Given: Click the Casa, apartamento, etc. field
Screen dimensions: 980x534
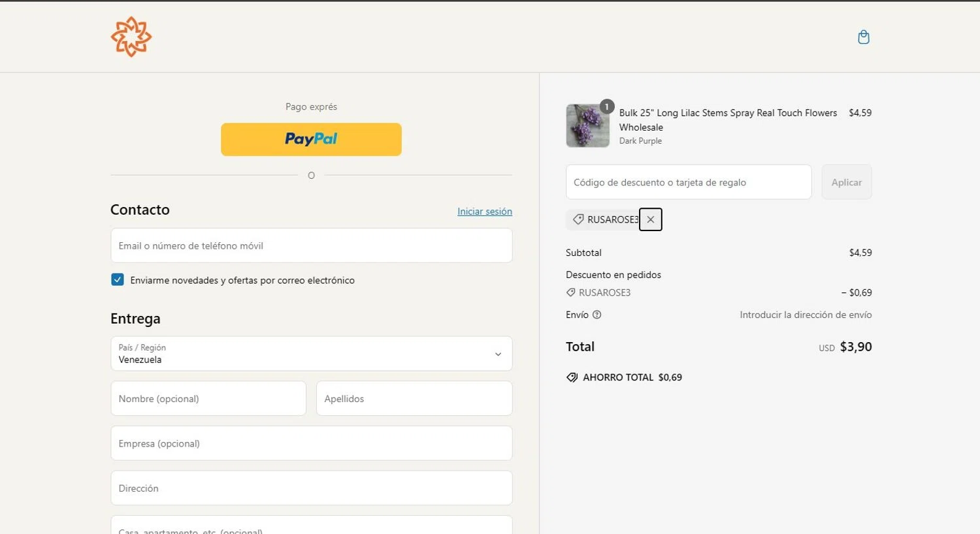Looking at the screenshot, I should (x=312, y=525).
